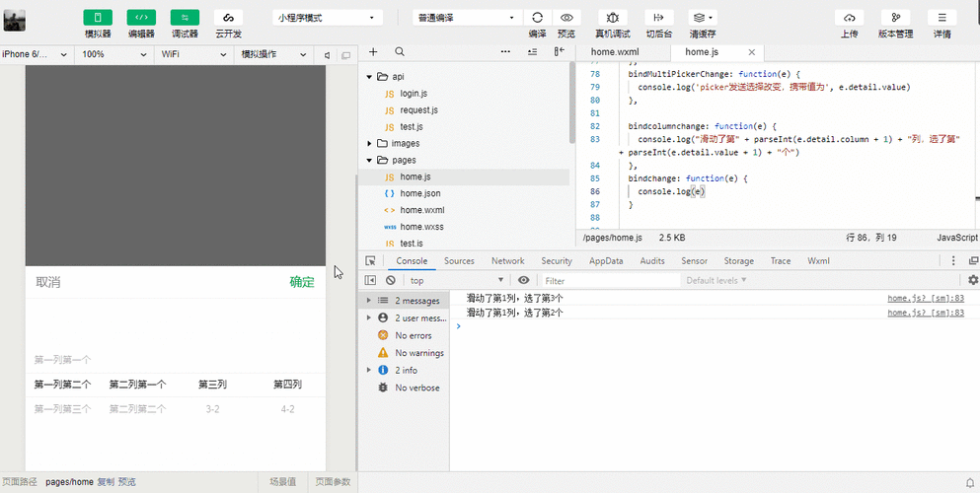Switch to the Network tab
Image resolution: width=980 pixels, height=493 pixels.
coord(507,261)
